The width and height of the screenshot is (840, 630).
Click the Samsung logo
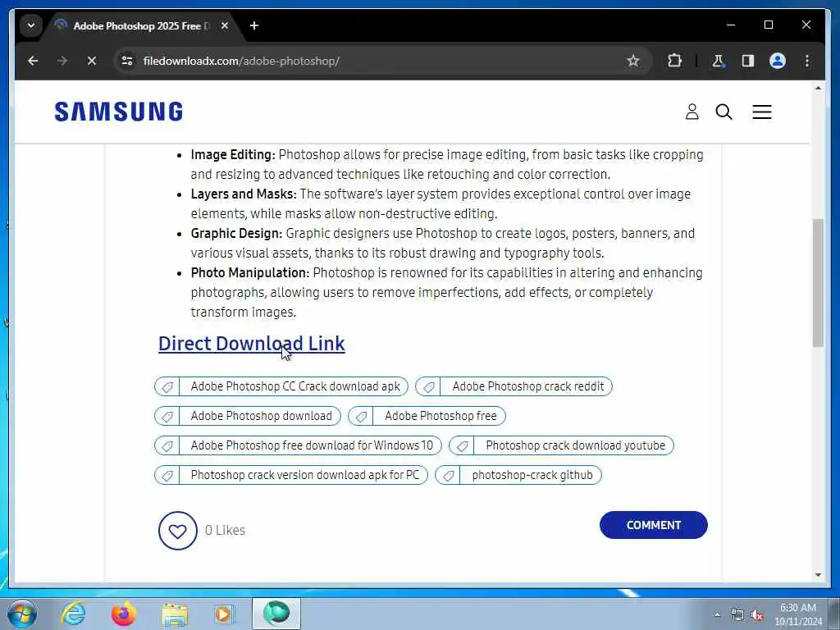tap(119, 112)
